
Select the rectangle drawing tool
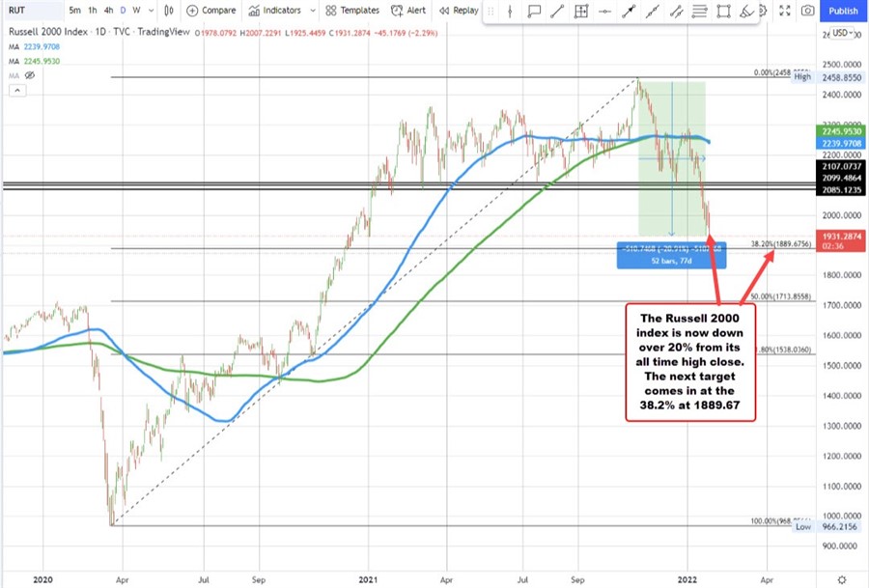click(723, 11)
